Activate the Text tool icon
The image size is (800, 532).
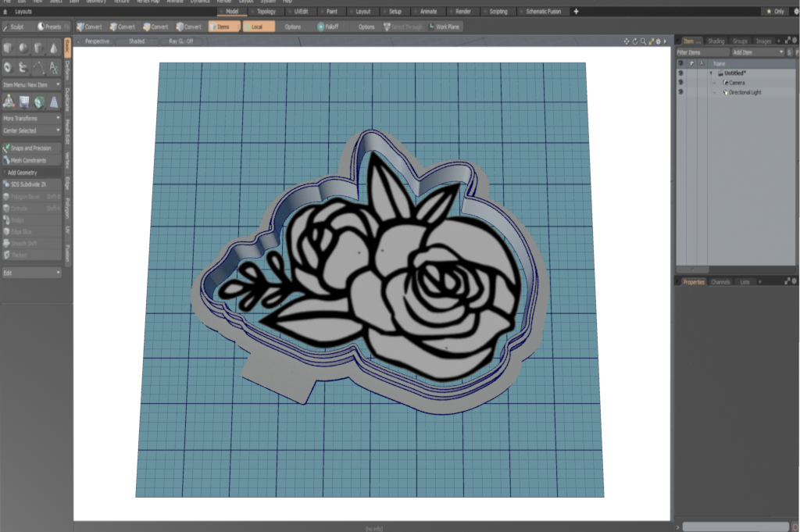click(53, 67)
